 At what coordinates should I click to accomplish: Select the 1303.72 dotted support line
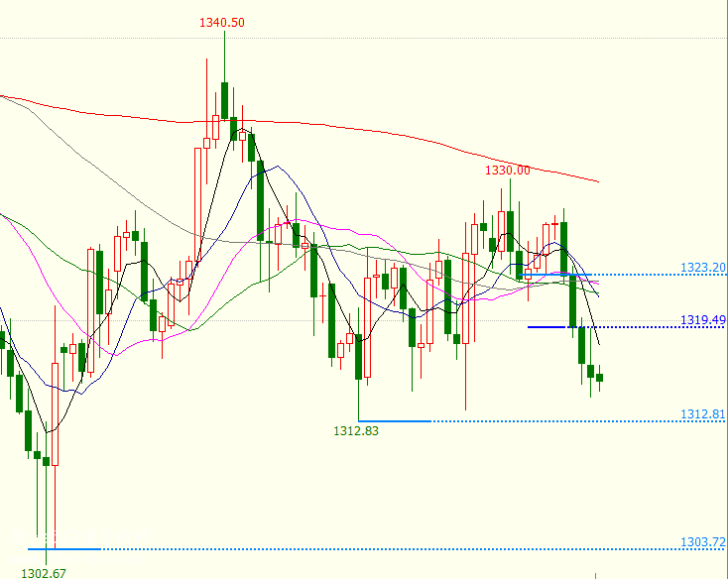point(378,549)
